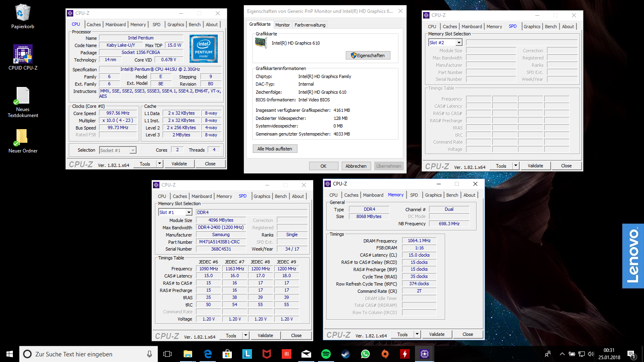644x362 pixels.
Task: Open Tools dropdown arrow in Intel Pentium CPU-Z window
Action: pos(159,164)
